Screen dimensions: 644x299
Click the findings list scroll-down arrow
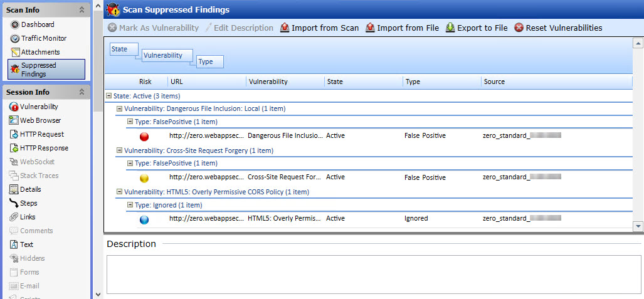coord(638,226)
